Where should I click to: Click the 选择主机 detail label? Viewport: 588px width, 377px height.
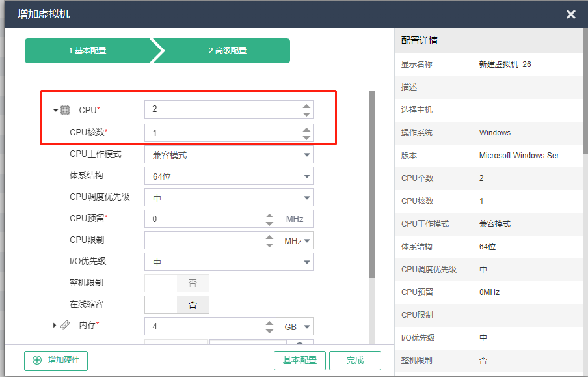point(417,109)
